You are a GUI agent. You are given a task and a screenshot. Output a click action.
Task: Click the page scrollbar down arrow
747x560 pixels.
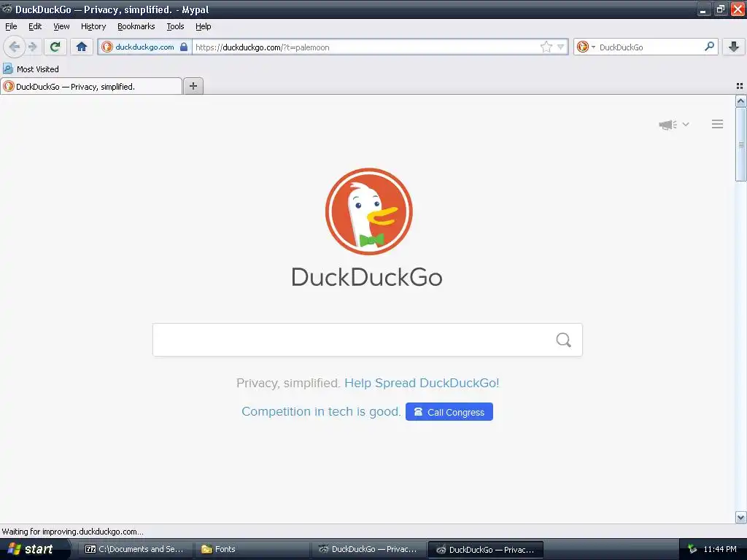click(741, 517)
